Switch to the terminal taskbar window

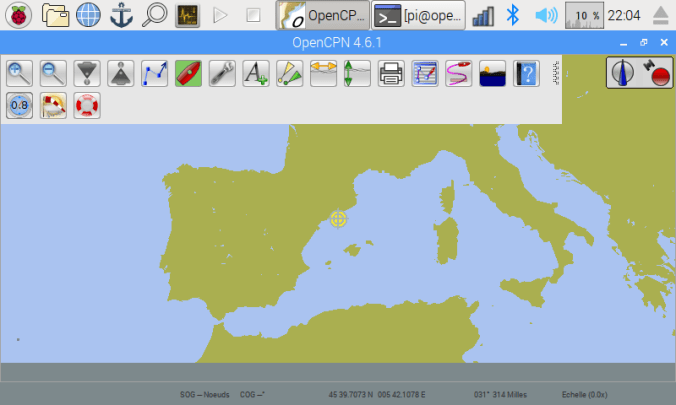[x=418, y=15]
